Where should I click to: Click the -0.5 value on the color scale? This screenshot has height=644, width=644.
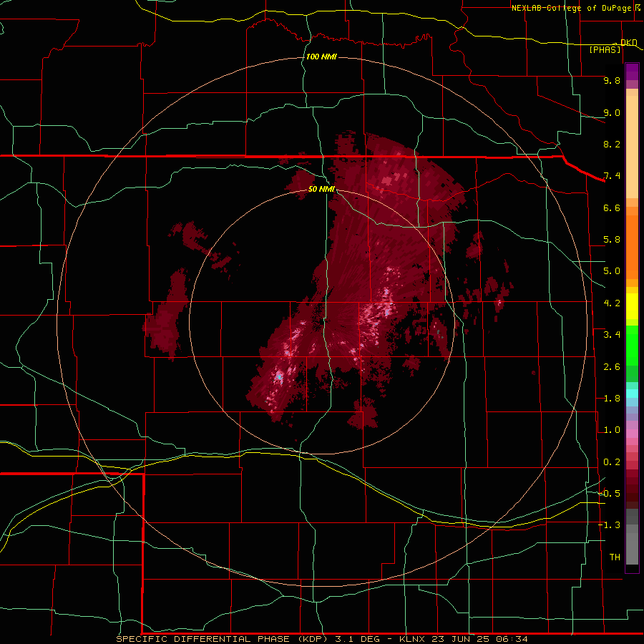pyautogui.click(x=609, y=494)
